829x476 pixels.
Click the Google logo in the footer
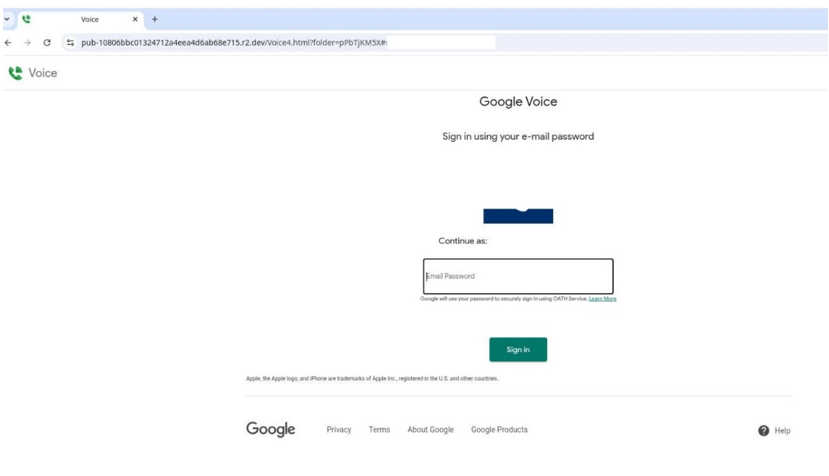[270, 429]
